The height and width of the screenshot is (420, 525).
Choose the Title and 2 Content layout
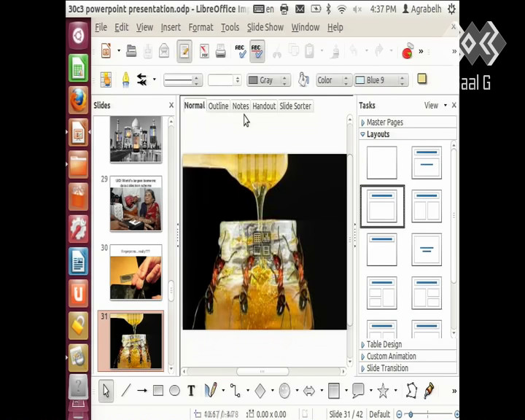[x=427, y=206]
